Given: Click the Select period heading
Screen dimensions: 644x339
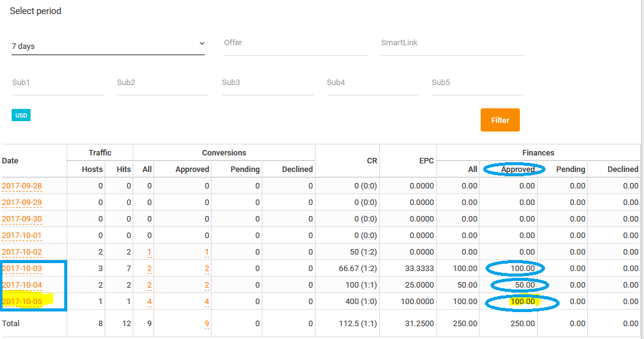Looking at the screenshot, I should 35,11.
